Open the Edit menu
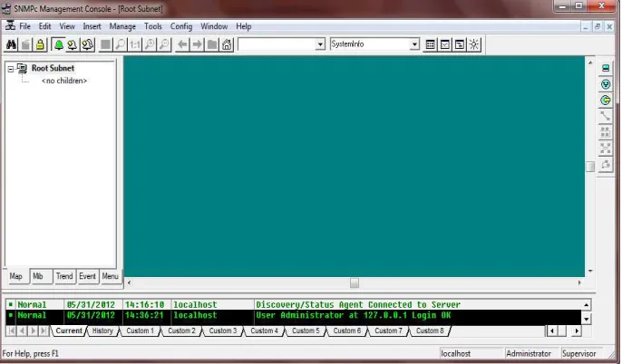Viewport: 622px width, 364px height. (44, 26)
